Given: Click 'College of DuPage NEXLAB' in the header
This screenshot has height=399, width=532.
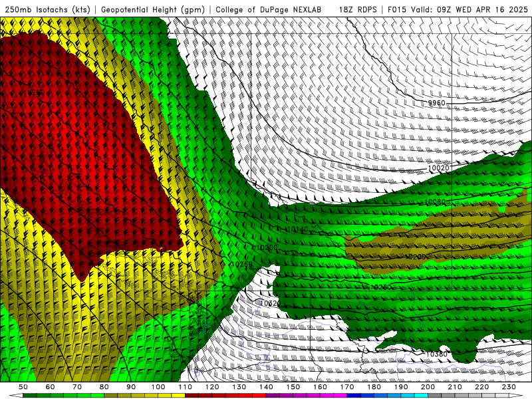Looking at the screenshot, I should coord(269,10).
